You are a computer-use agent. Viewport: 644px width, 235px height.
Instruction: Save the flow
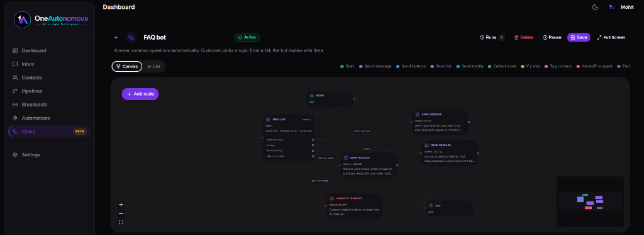coord(579,37)
